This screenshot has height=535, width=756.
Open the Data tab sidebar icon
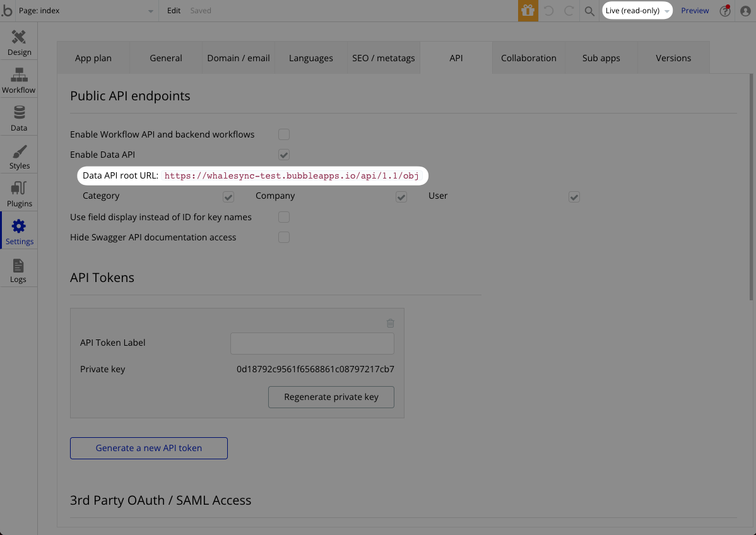19,117
